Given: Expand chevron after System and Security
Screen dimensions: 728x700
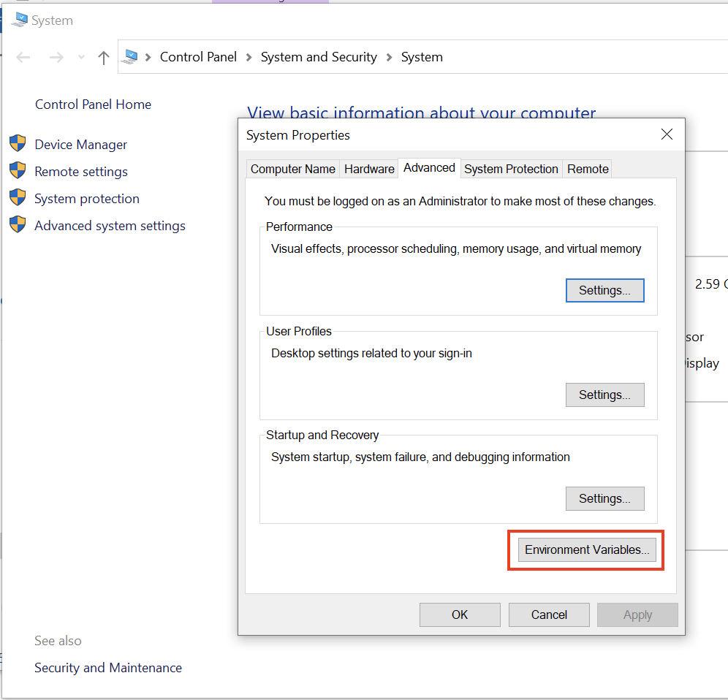Looking at the screenshot, I should tap(389, 57).
